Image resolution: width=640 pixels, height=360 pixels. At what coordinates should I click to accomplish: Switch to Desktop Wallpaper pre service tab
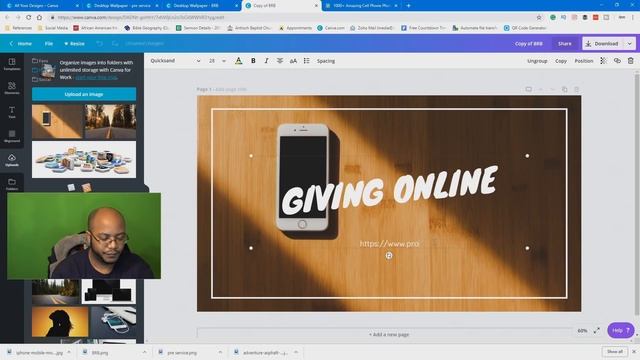[x=122, y=6]
